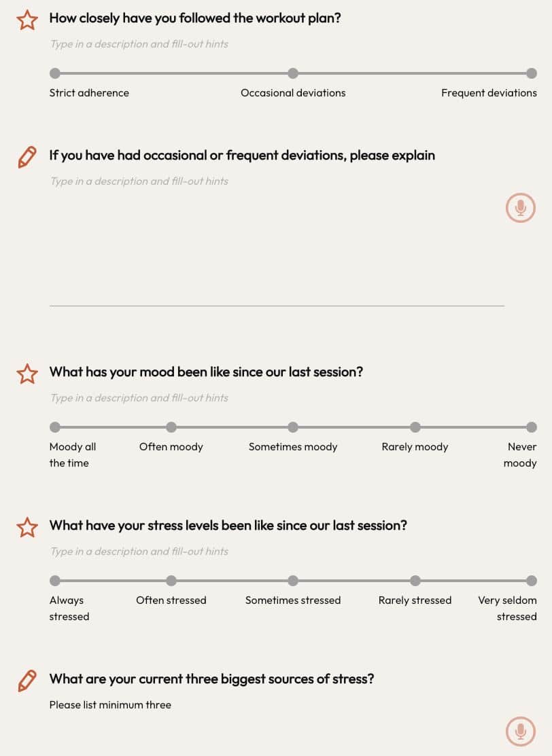Click the pencil icon beside the stress sources question
The image size is (552, 756).
(x=27, y=680)
